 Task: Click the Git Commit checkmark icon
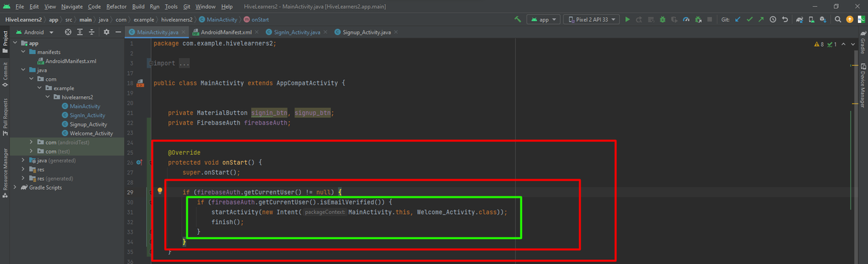click(749, 20)
